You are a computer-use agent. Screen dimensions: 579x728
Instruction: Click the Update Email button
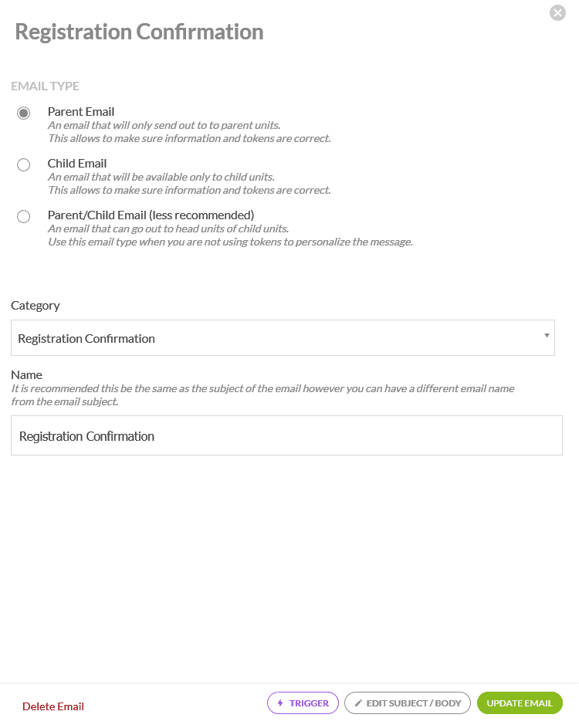coord(520,703)
